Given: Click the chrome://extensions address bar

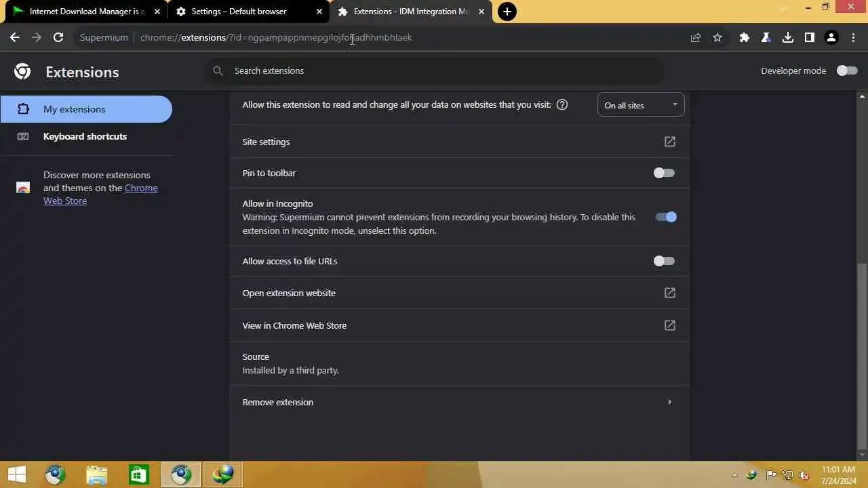Looking at the screenshot, I should tap(380, 38).
